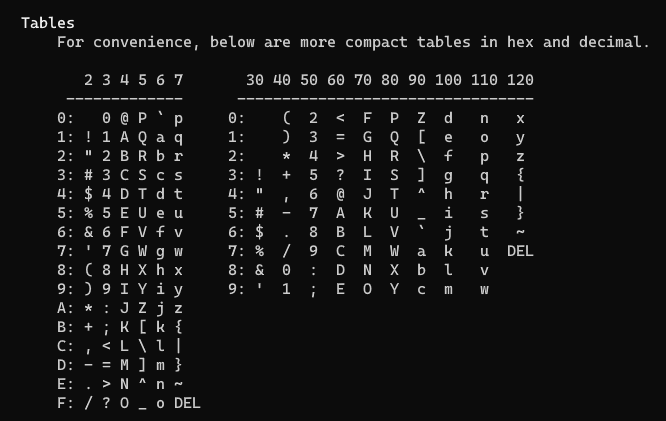The image size is (666, 421).
Task: Click the $ symbol in decimal table
Action: coord(259,232)
